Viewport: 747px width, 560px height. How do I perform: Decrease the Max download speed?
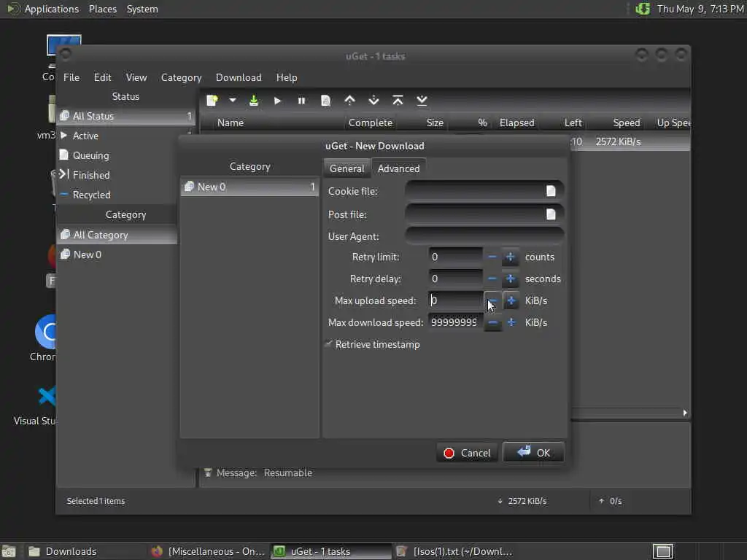[492, 322]
